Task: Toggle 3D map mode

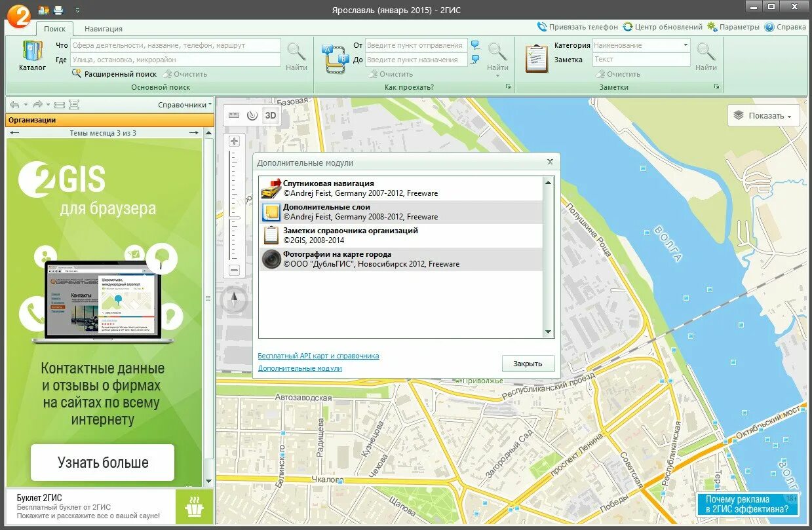Action: pos(271,116)
